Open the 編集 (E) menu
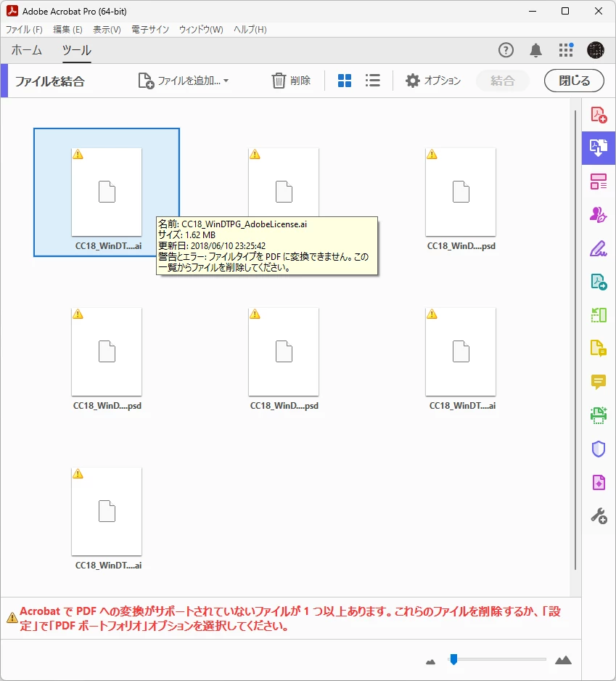The width and height of the screenshot is (616, 681). tap(67, 30)
